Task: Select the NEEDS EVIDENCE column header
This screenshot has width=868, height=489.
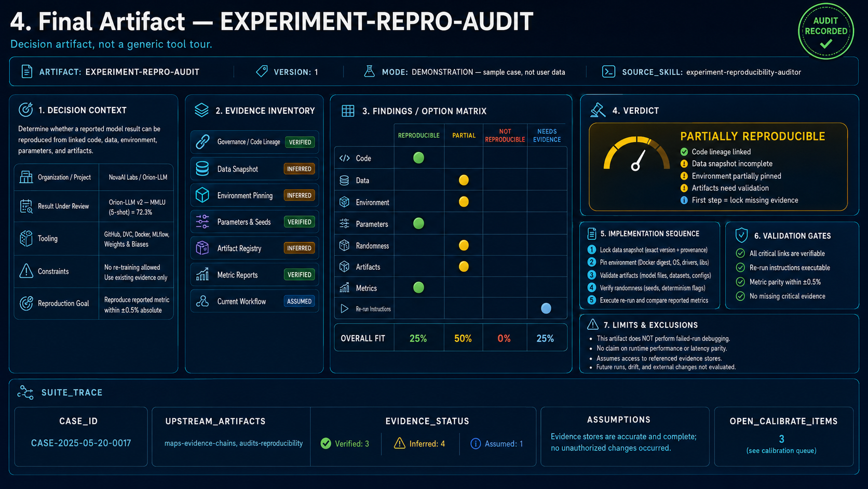Action: tap(547, 136)
